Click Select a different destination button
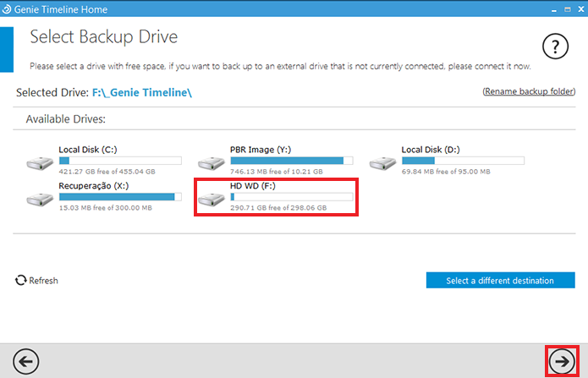The width and height of the screenshot is (588, 378). (500, 280)
